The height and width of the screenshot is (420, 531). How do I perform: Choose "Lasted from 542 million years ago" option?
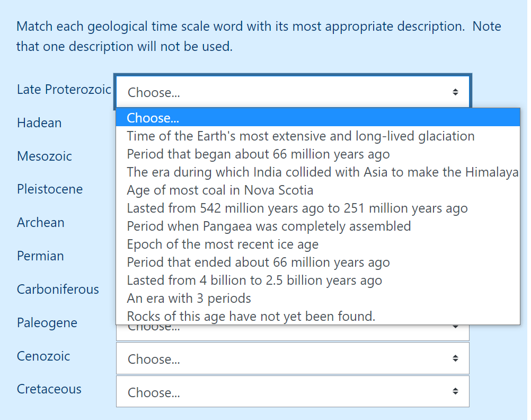pyautogui.click(x=297, y=208)
